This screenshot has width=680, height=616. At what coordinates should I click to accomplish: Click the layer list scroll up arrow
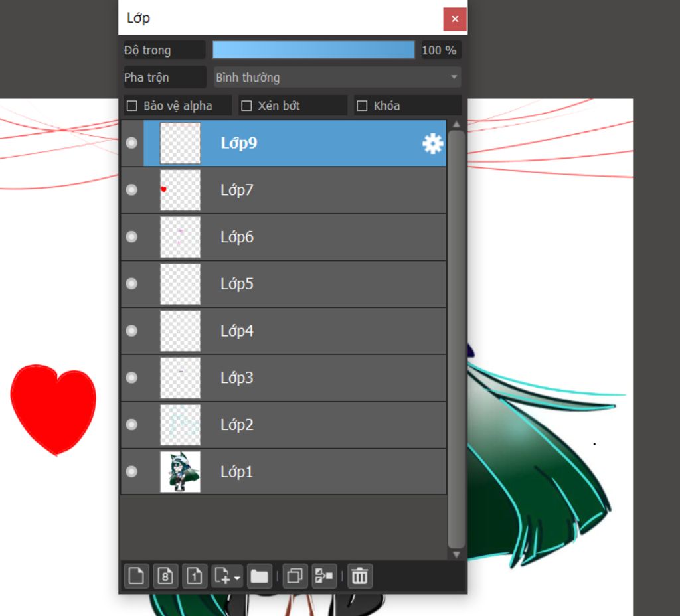(456, 124)
